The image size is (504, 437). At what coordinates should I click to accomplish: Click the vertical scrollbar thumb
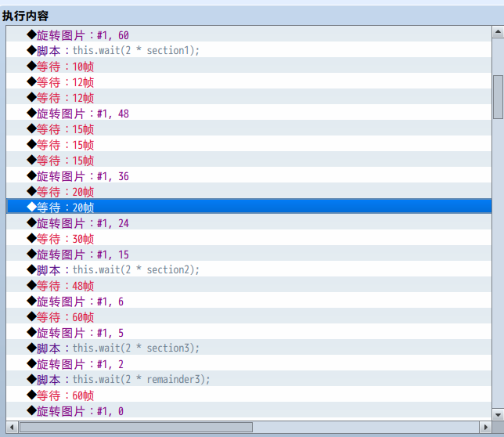[498, 97]
